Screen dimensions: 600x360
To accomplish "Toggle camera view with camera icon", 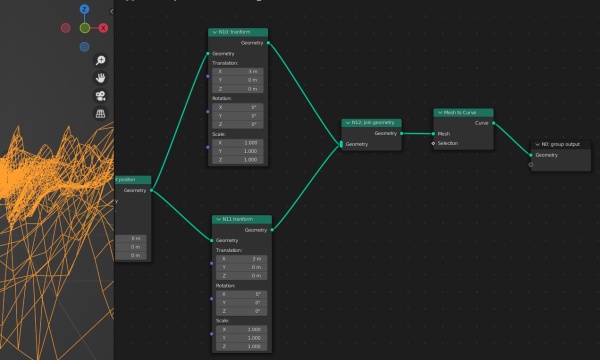I will click(x=101, y=96).
